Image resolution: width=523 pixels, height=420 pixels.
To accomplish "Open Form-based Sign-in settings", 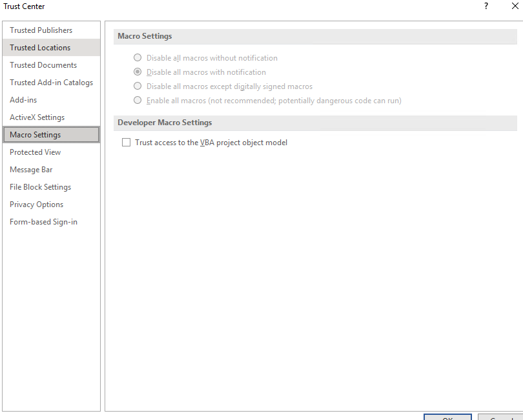I will coord(51,222).
